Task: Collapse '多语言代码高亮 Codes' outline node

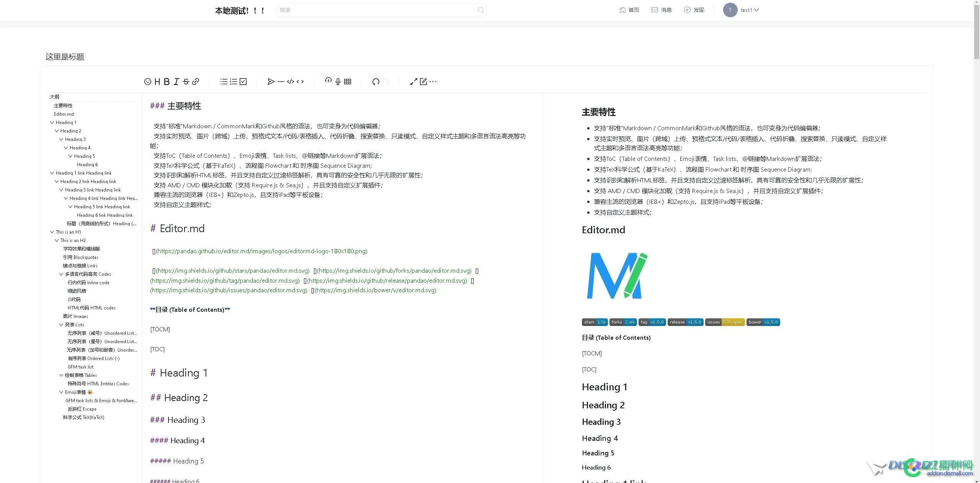Action: [x=61, y=274]
